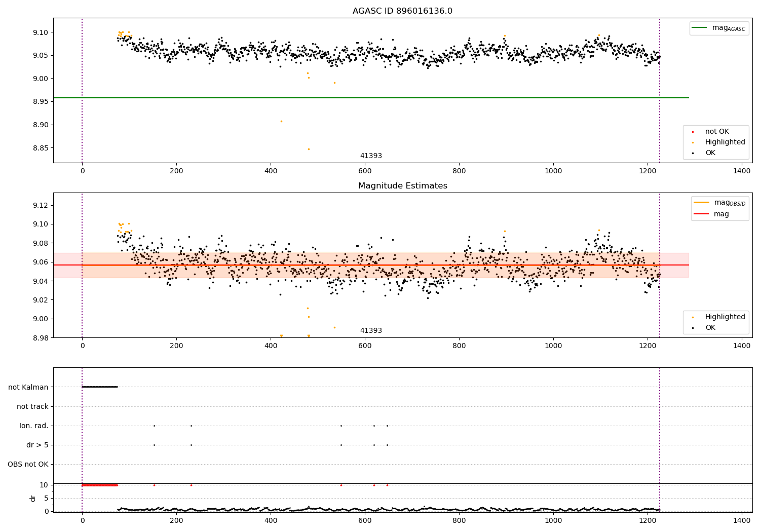Click the red mag legend line
Screen dimensions: 760x532
[702, 214]
